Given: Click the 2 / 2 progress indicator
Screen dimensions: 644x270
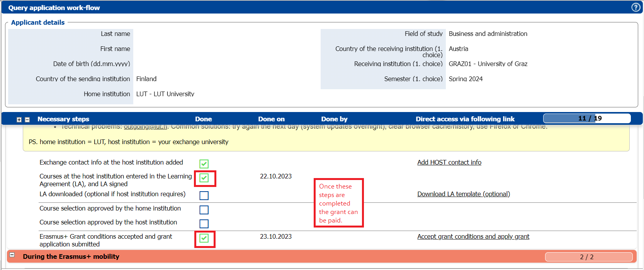Looking at the screenshot, I should (588, 257).
